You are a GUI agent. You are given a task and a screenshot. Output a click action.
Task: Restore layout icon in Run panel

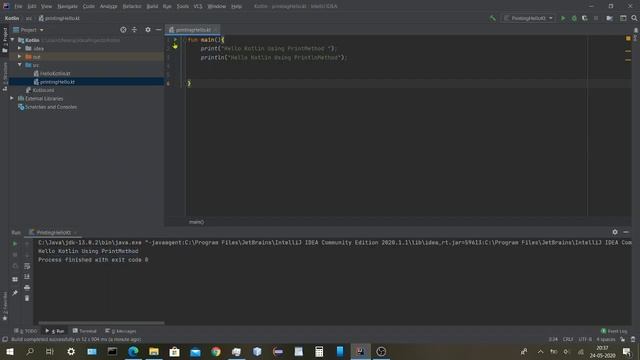tap(15, 280)
